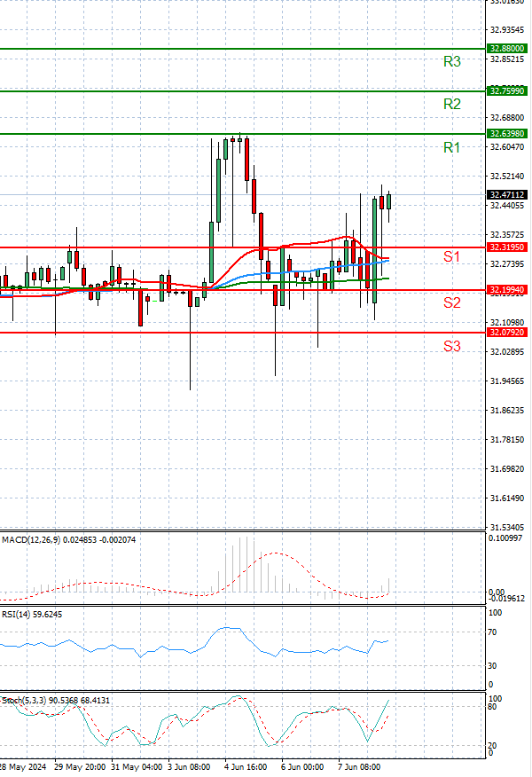
Task: Select the 32.31950 red price tag
Action: pyautogui.click(x=507, y=247)
